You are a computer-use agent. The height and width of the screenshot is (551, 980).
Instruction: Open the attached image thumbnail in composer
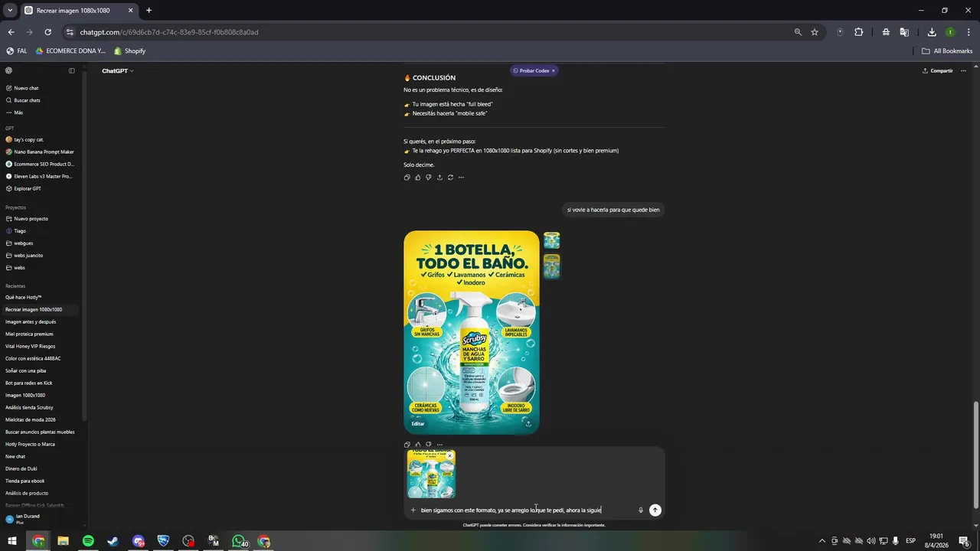click(x=431, y=474)
